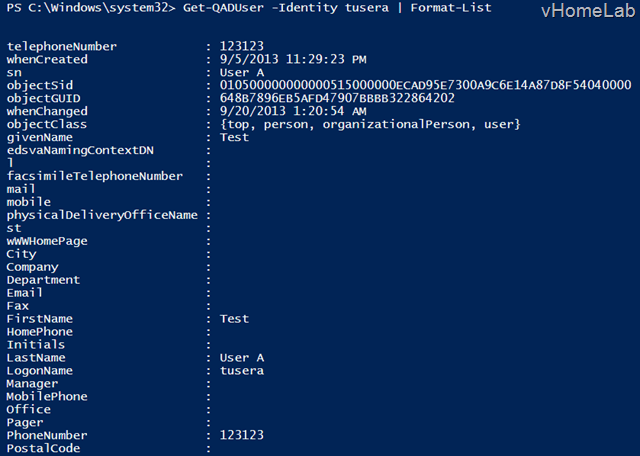This screenshot has width=640, height=456.
Task: Click the LogonName value tusera
Action: tap(242, 371)
